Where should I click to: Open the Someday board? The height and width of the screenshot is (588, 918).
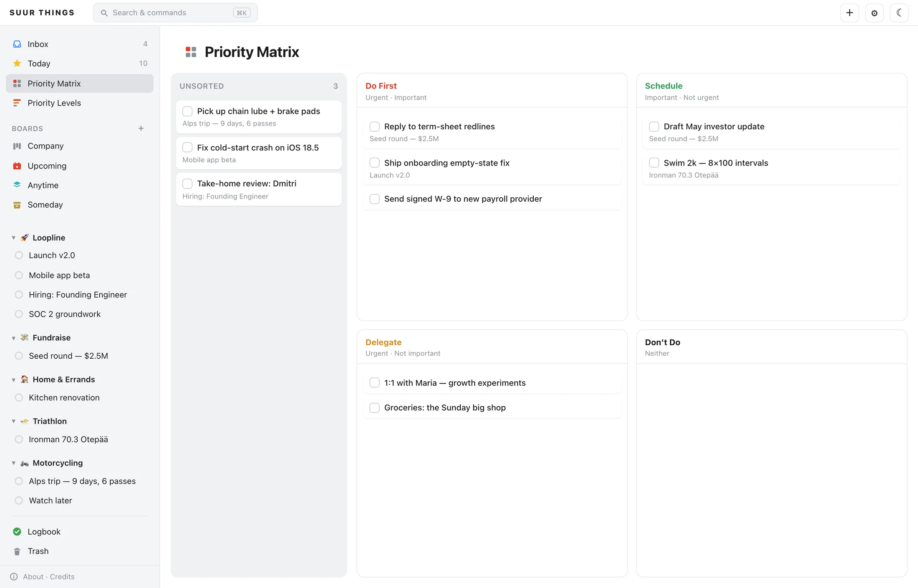(80, 205)
